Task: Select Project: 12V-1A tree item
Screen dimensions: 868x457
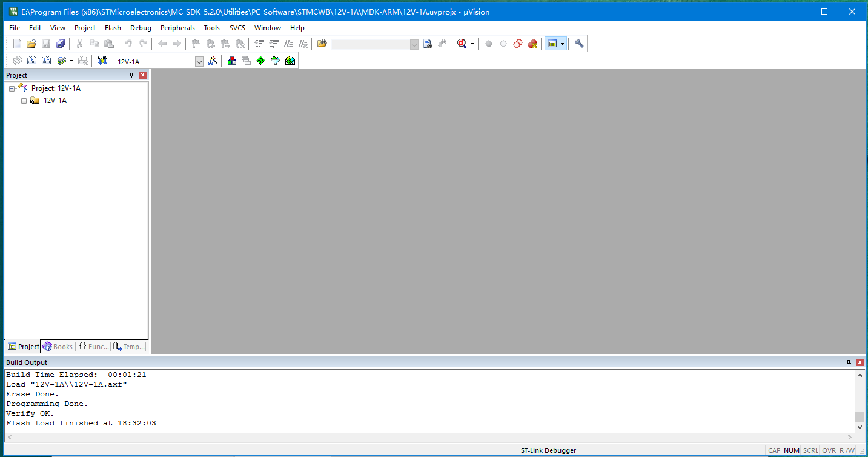Action: (56, 88)
